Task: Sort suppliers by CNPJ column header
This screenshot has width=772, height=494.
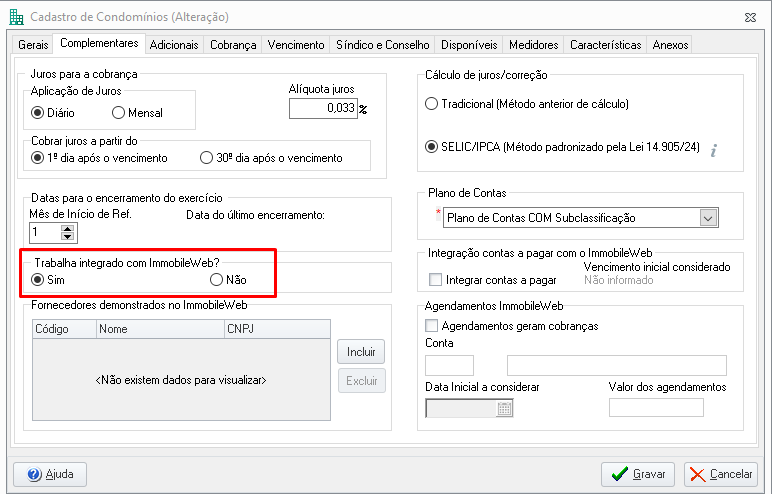Action: [277, 329]
